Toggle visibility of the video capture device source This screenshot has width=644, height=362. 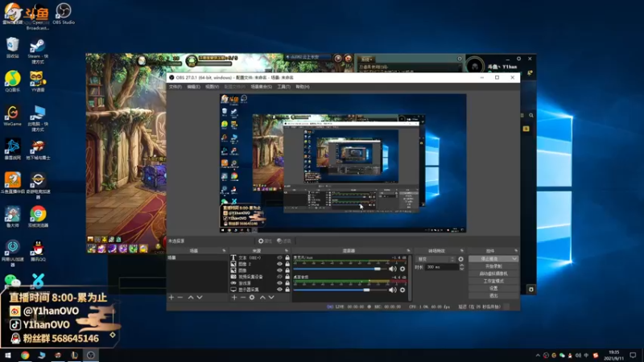point(279,277)
